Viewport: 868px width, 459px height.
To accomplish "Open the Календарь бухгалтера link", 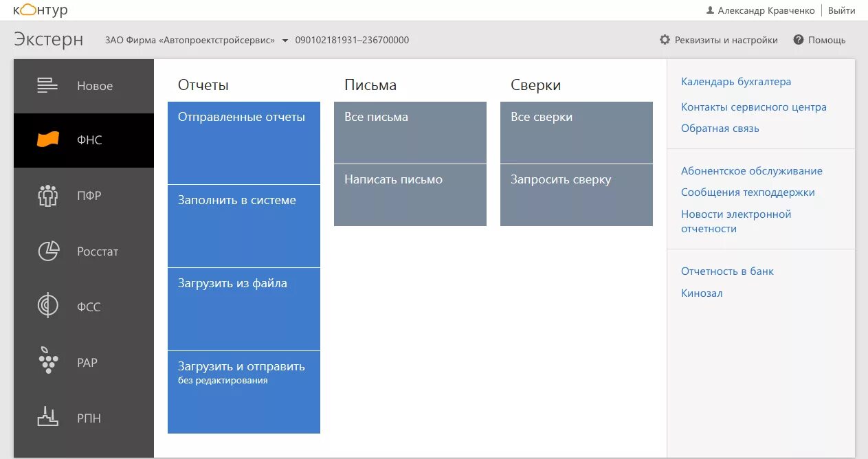I will coord(736,82).
